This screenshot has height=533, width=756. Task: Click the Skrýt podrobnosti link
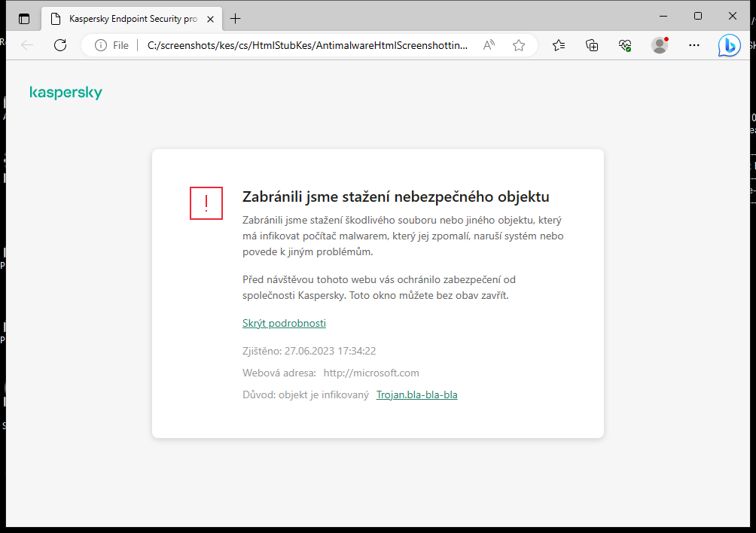point(284,323)
